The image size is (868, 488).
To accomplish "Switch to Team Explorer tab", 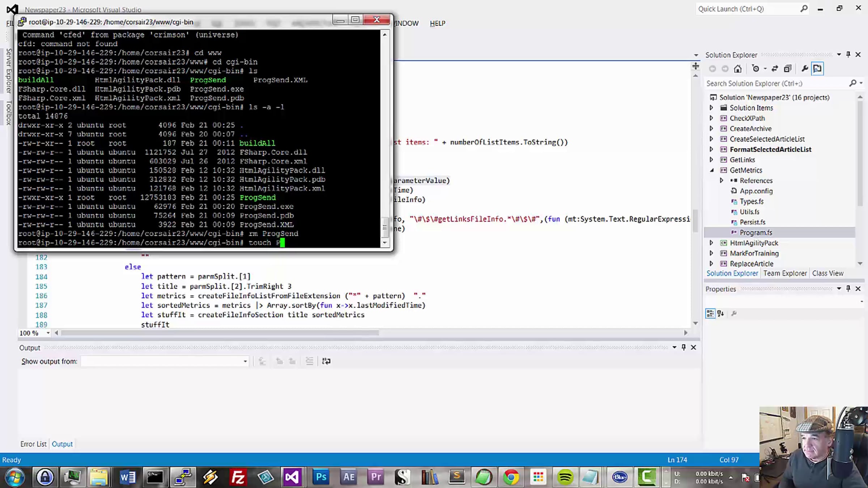I will (x=785, y=273).
